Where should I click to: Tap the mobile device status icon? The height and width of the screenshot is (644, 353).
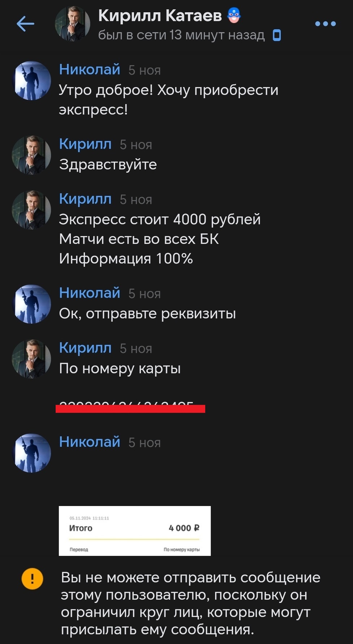(x=277, y=35)
